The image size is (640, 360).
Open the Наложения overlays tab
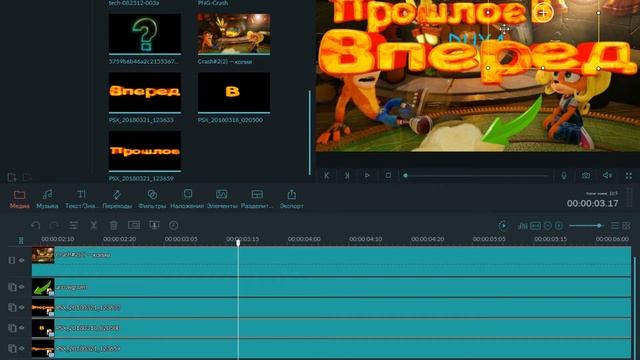pos(187,199)
